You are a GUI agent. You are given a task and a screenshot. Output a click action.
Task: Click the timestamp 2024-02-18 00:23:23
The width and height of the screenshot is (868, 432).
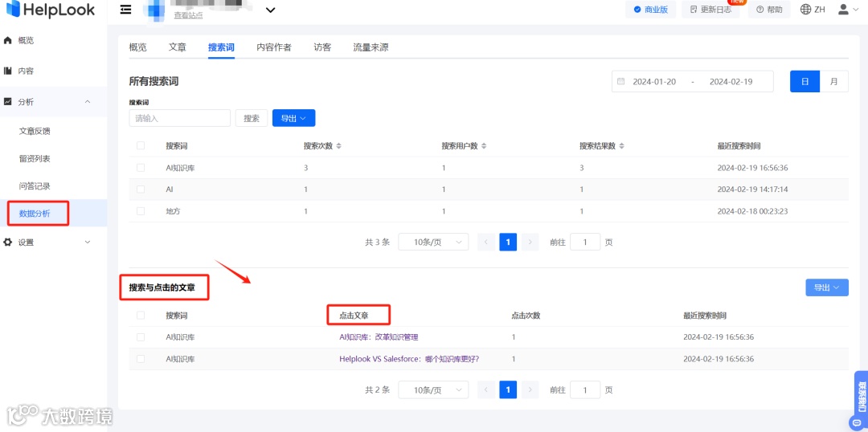pos(752,211)
